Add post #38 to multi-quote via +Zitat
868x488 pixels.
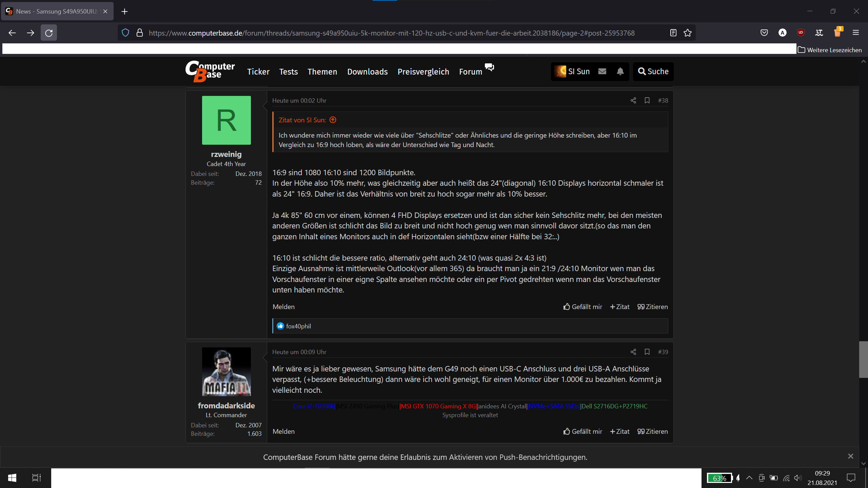tap(620, 307)
